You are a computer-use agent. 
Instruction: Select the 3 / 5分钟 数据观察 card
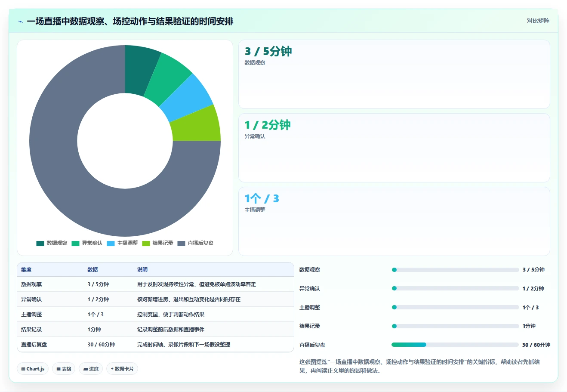pyautogui.click(x=394, y=74)
